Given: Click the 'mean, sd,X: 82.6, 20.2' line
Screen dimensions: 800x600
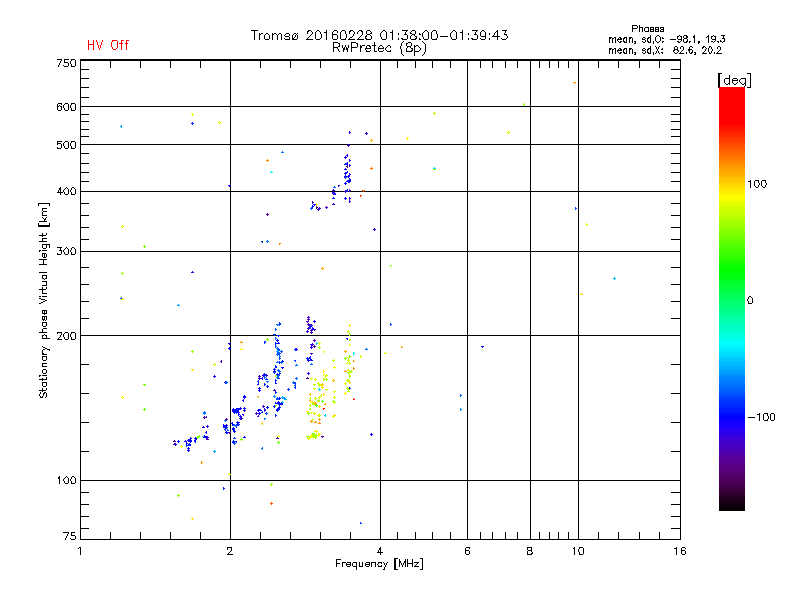Looking at the screenshot, I should [665, 50].
